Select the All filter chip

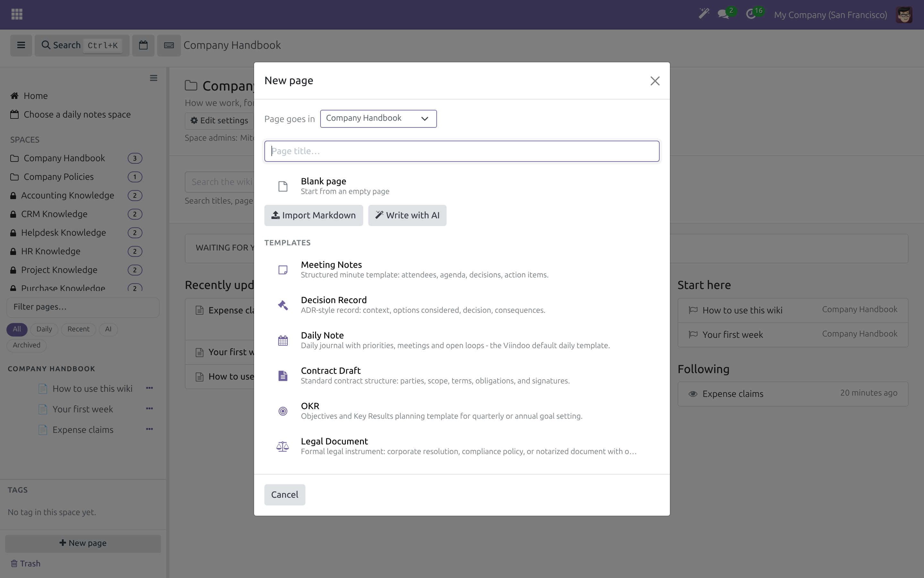click(x=17, y=329)
